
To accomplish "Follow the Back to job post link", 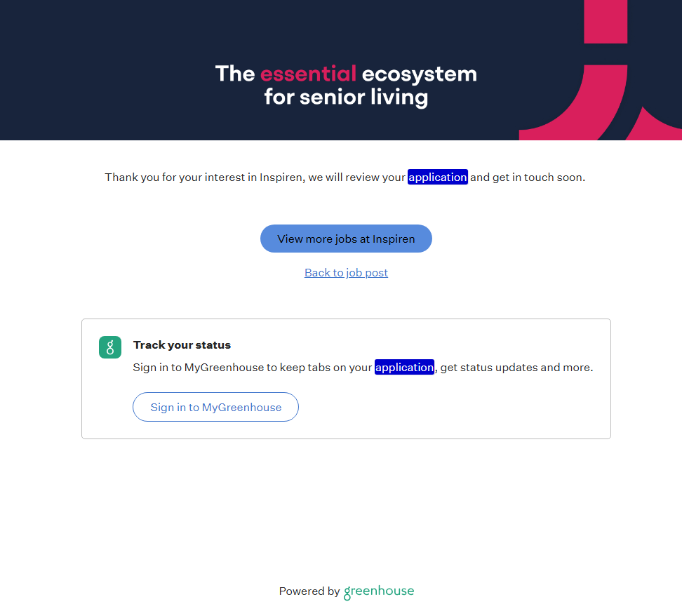I will pos(346,273).
